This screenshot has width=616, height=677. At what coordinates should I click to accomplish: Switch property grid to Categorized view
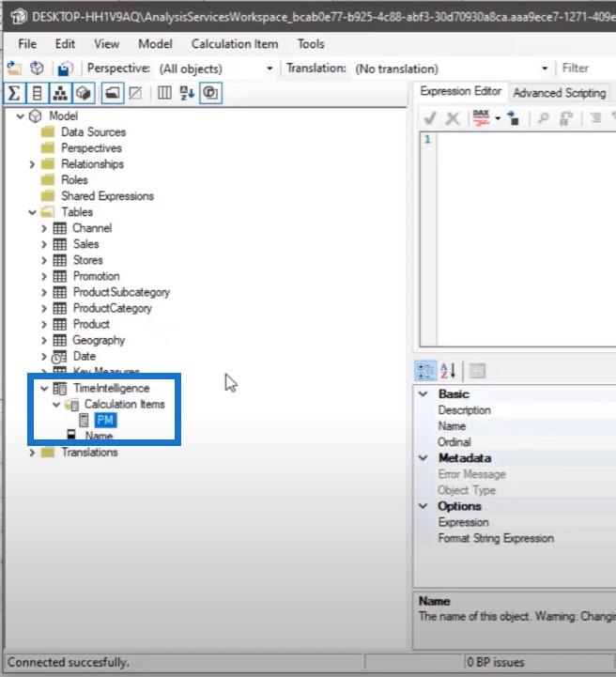click(x=425, y=371)
